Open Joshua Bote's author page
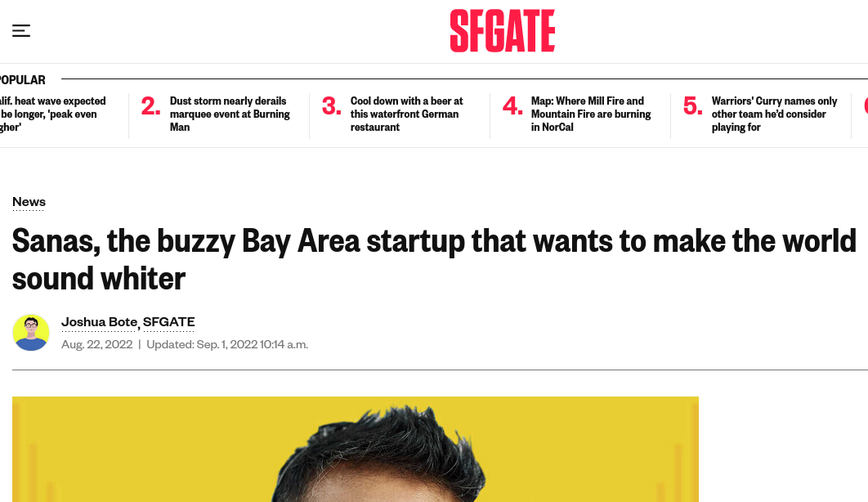Viewport: 868px width, 502px height. 100,322
